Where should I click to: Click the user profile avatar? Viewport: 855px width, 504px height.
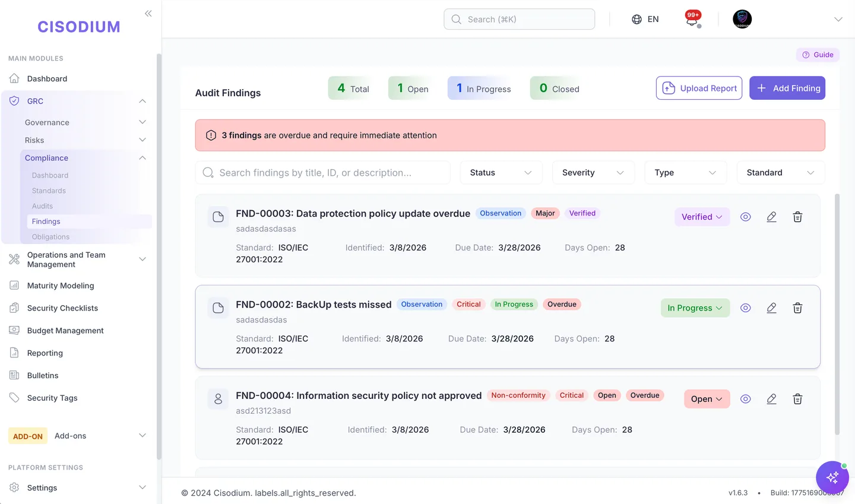[742, 19]
